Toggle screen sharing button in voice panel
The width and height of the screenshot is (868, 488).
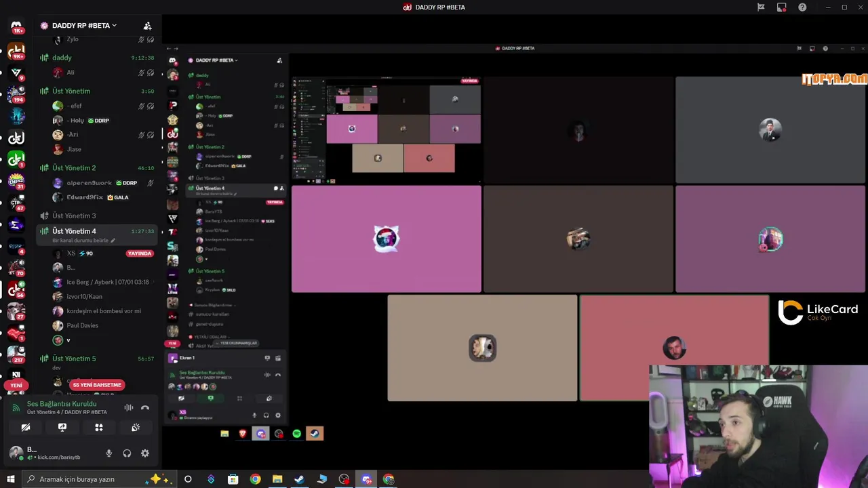click(62, 427)
